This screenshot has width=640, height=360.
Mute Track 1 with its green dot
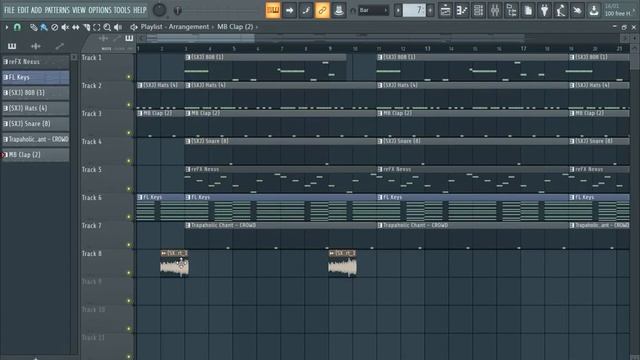(129, 77)
